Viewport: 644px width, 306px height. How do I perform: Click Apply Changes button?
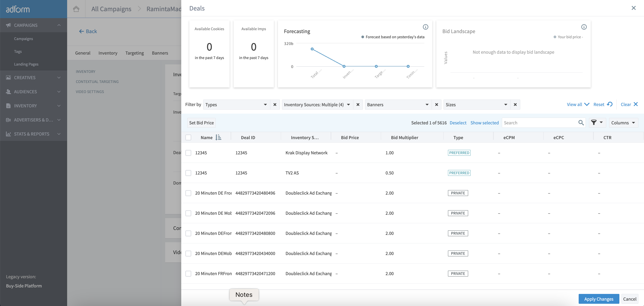[x=599, y=299]
